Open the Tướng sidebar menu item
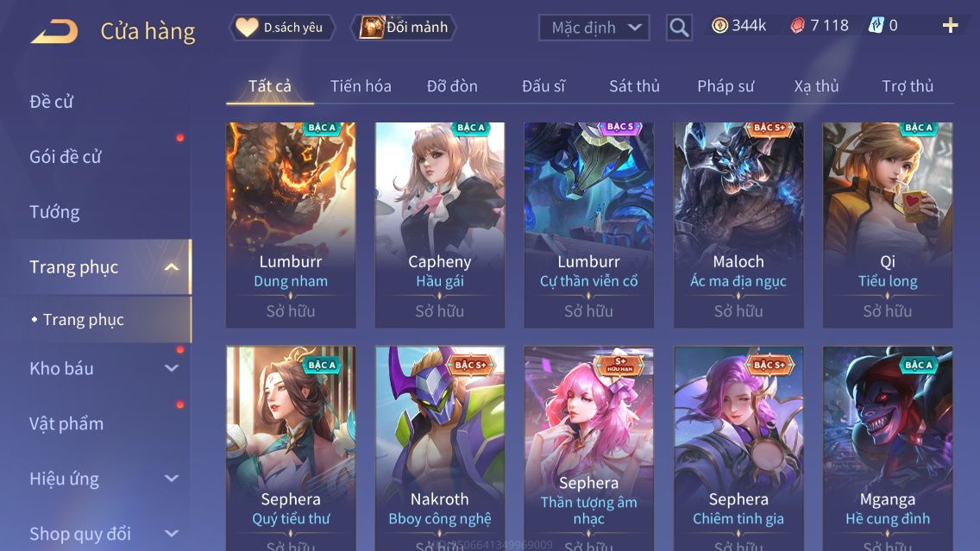 click(x=54, y=212)
